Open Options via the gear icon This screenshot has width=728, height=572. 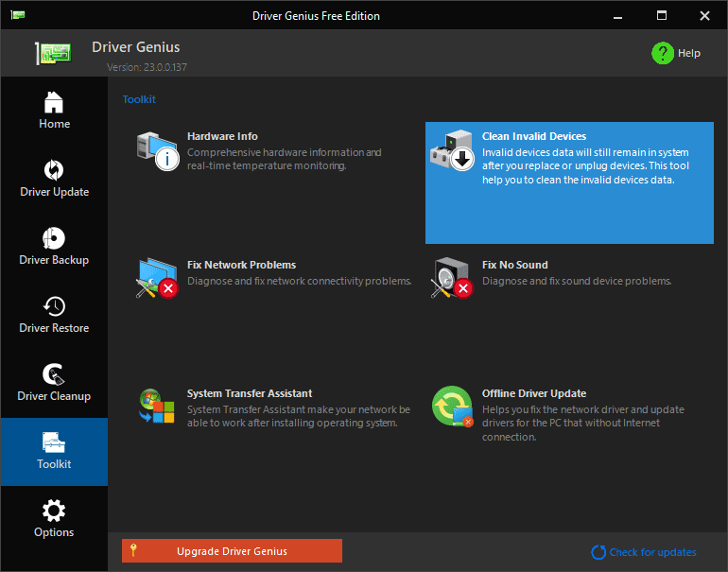coord(54,511)
